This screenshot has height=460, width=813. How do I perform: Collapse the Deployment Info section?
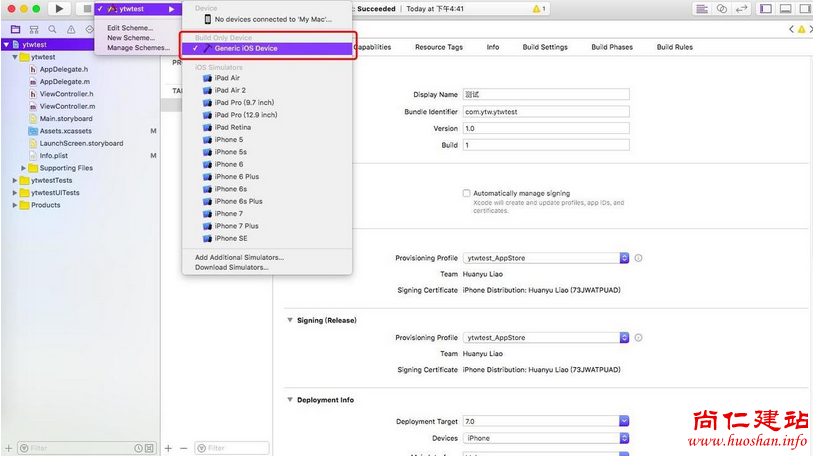[x=290, y=400]
